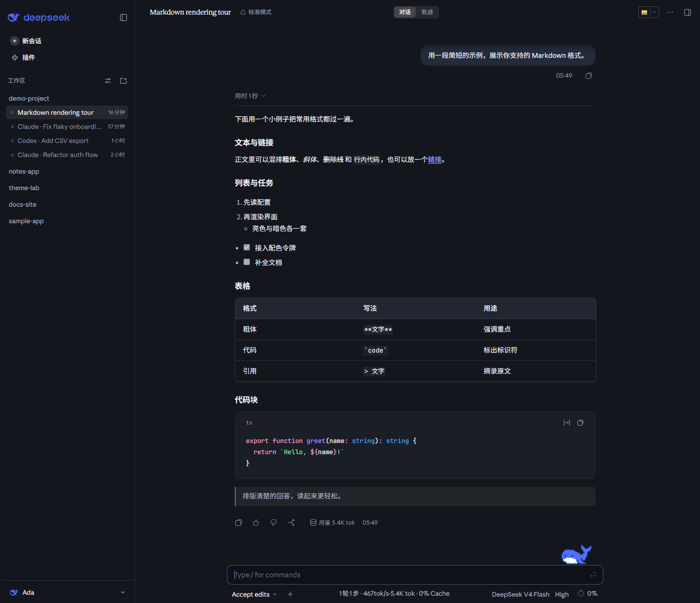Open the Ada account menu
The height and width of the screenshot is (603, 700).
tap(68, 592)
